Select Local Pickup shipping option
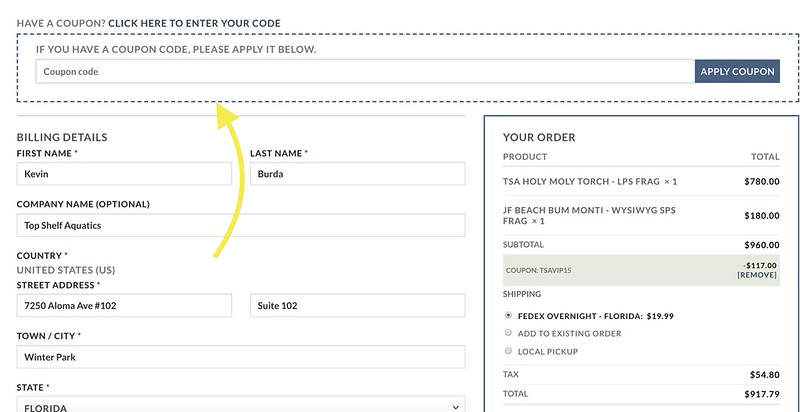Viewport: 800px width, 412px height. coord(508,351)
